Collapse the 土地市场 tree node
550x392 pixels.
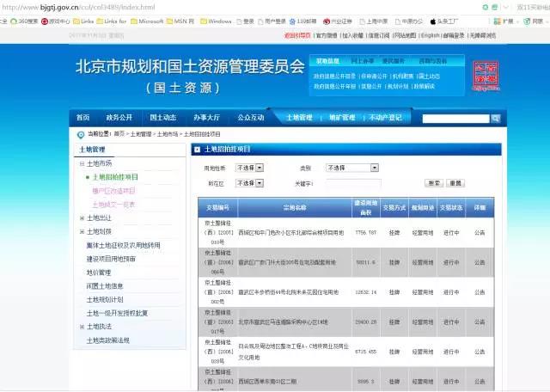click(82, 163)
